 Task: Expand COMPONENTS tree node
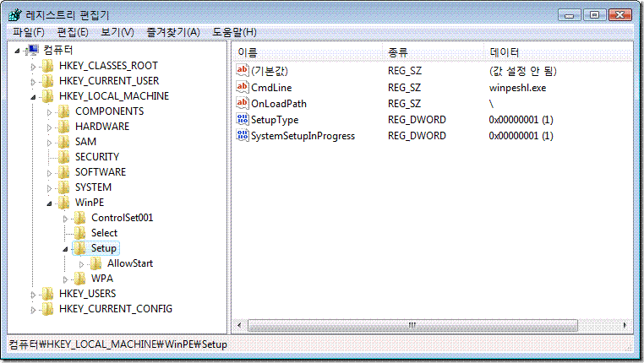pos(49,112)
